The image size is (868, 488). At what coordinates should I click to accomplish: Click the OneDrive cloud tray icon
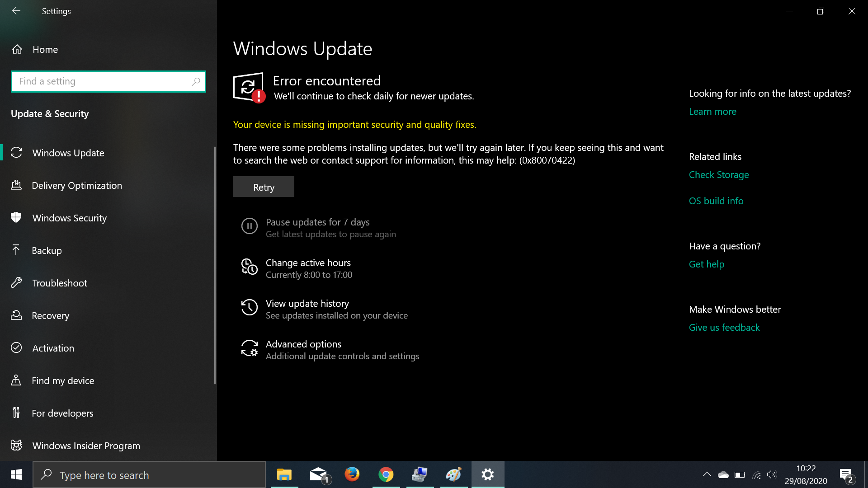[723, 474]
